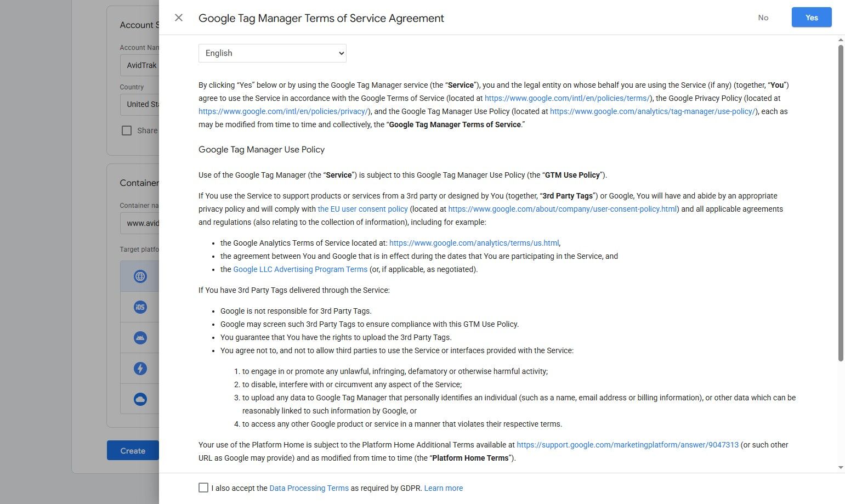Toggle the Share checkbox in Account Setup

(127, 131)
